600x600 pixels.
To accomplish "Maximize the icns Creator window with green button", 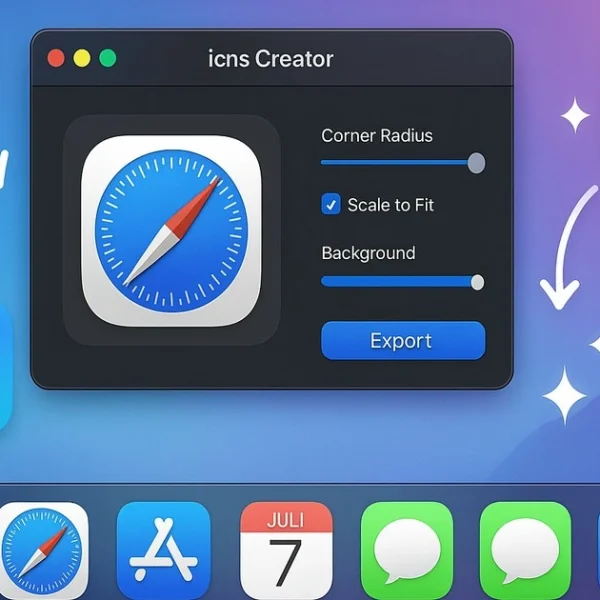I will (x=108, y=59).
